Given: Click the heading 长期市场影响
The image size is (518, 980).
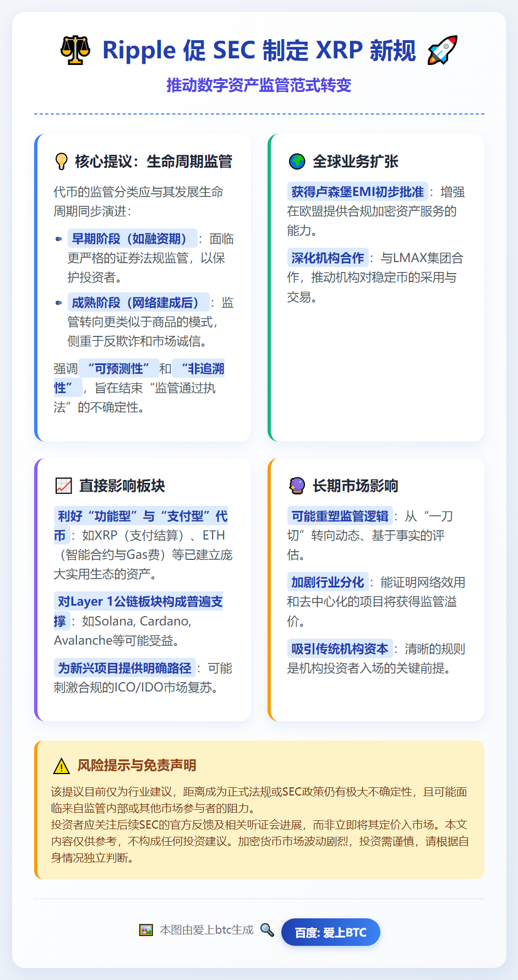Looking at the screenshot, I should point(356,486).
